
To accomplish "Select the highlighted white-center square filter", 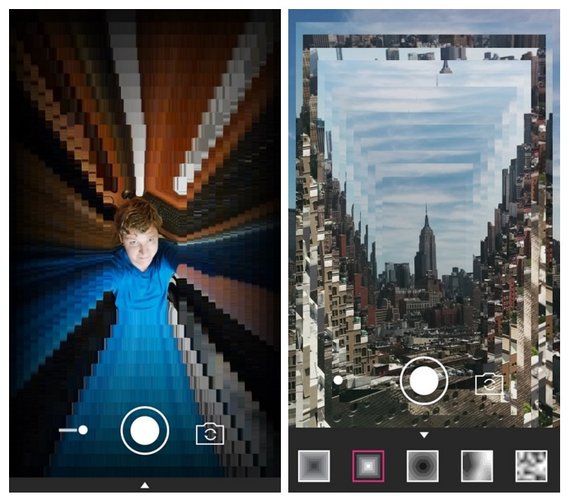I will coord(368,466).
